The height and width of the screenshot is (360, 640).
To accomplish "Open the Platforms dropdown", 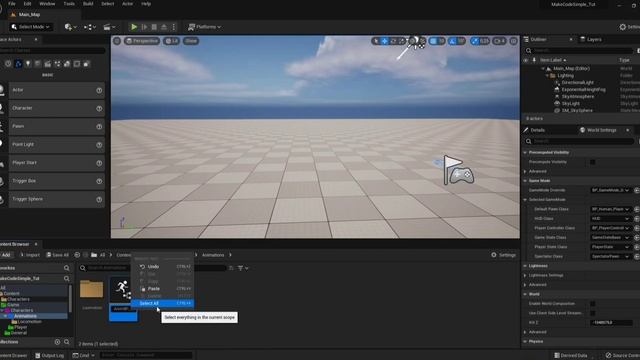I will click(204, 27).
